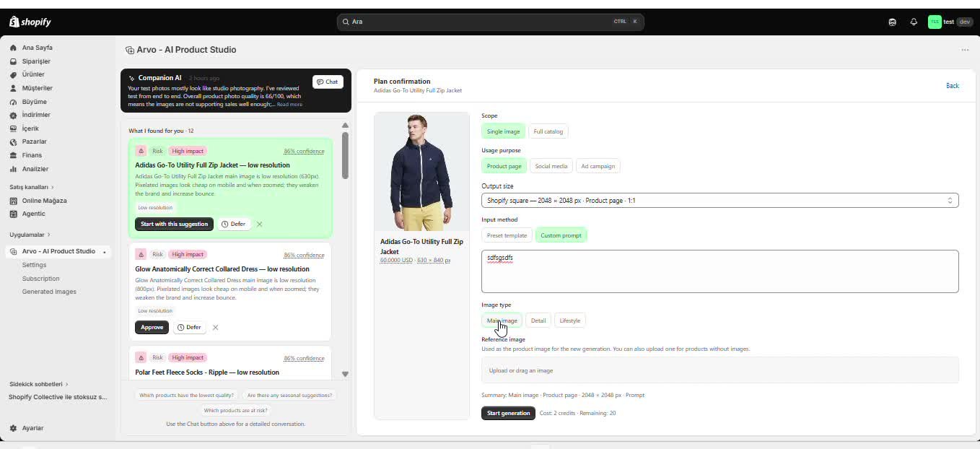980x449 pixels.
Task: Open Ürünler products tag icon
Action: point(13,74)
